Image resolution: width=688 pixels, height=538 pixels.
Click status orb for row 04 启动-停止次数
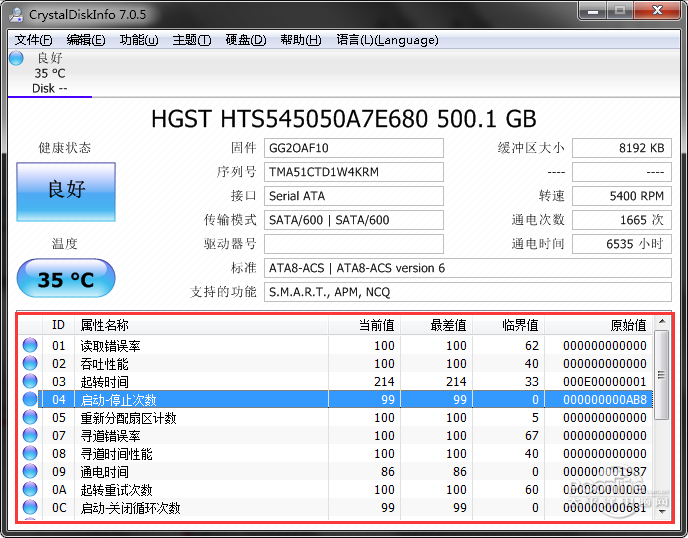coord(30,399)
